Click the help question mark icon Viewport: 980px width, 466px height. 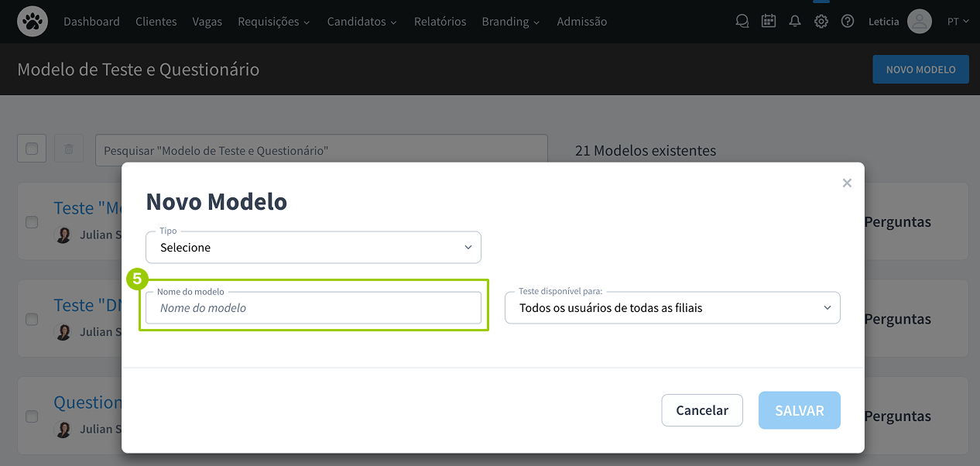point(847,22)
